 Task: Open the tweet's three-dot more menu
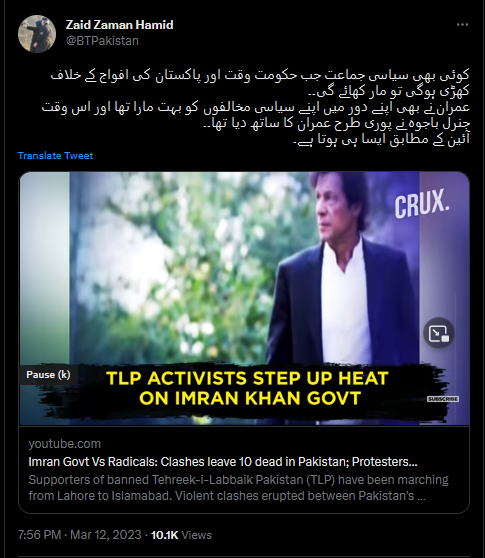point(462,25)
